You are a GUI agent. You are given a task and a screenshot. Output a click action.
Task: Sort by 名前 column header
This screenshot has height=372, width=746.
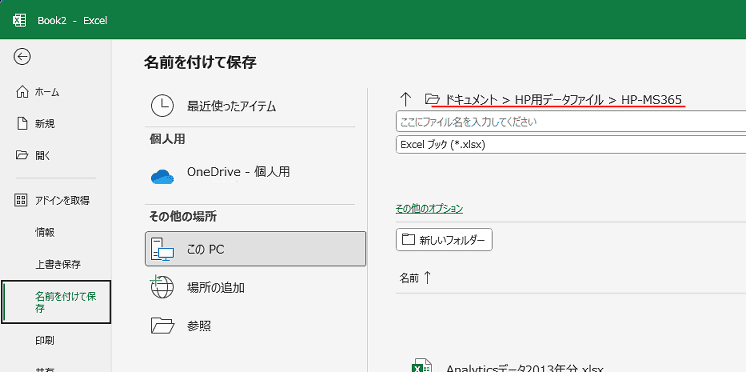(415, 278)
